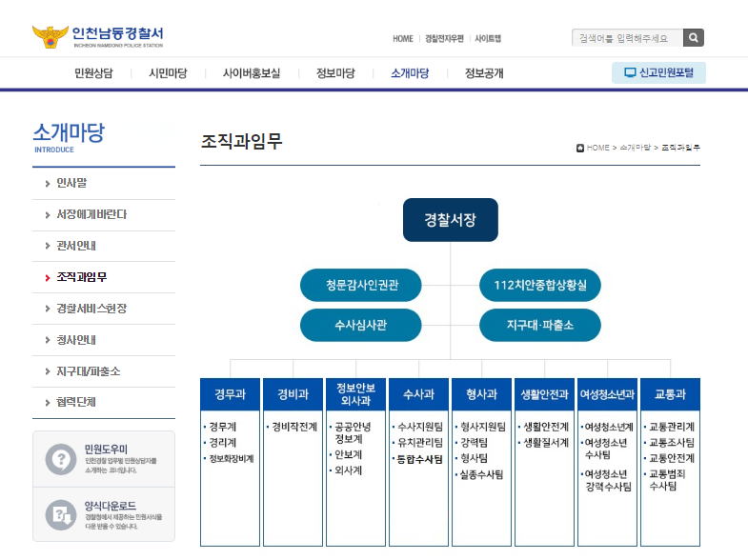The width and height of the screenshot is (748, 560).
Task: Click the 민원도우미 title text
Action: tap(106, 449)
